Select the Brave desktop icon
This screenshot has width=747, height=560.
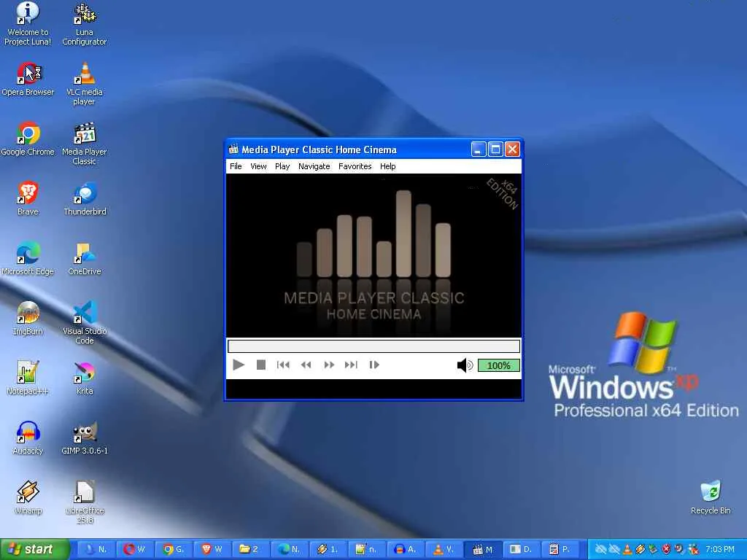click(28, 198)
